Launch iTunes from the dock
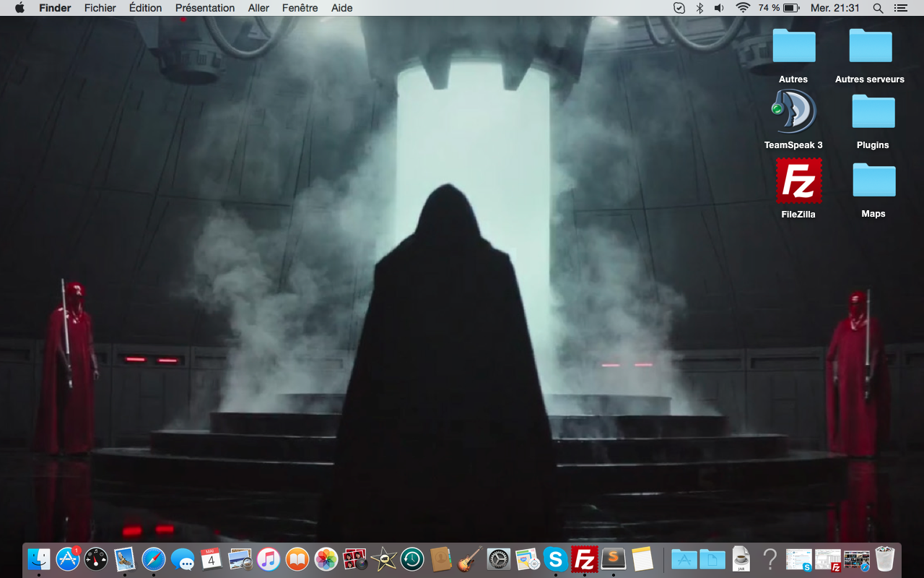The height and width of the screenshot is (578, 924). tap(268, 558)
